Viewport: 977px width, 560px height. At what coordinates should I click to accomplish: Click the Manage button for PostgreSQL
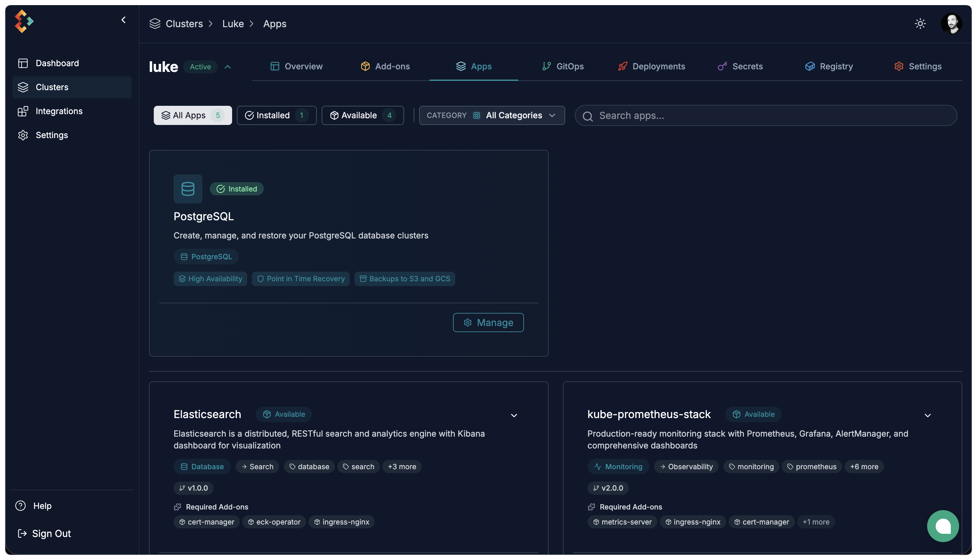click(x=488, y=322)
